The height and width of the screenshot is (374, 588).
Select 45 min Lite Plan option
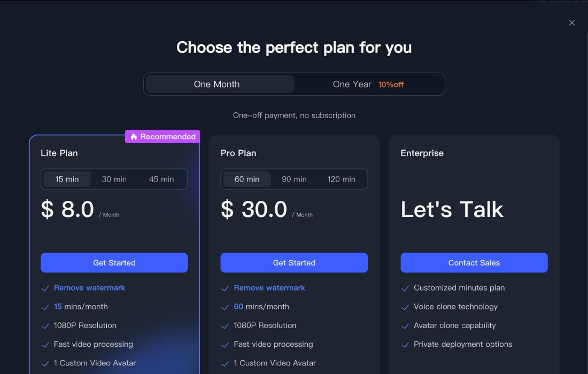click(161, 180)
